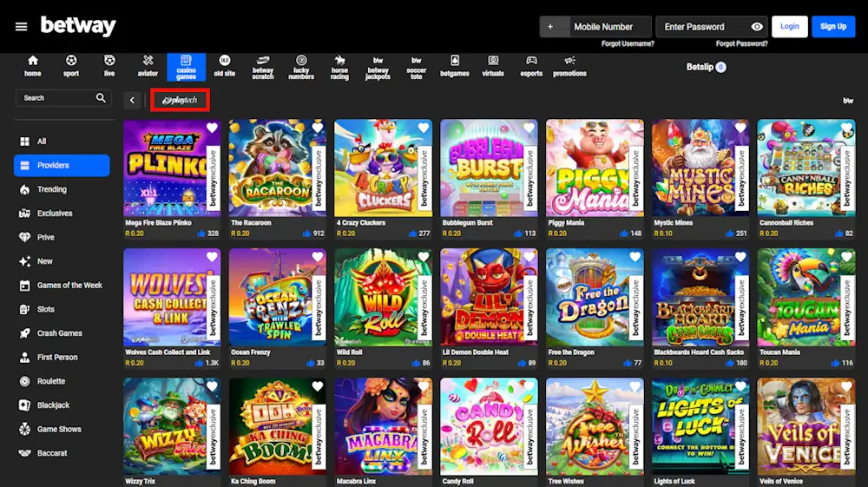Viewport: 868px width, 487px height.
Task: Favorite The Racaroon with heart
Action: click(x=317, y=128)
